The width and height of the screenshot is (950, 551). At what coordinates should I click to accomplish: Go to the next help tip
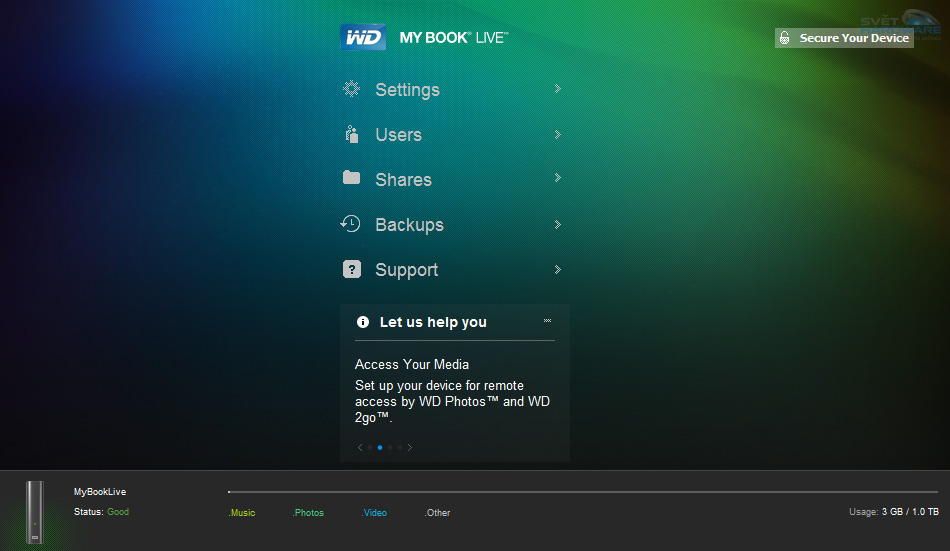(410, 448)
